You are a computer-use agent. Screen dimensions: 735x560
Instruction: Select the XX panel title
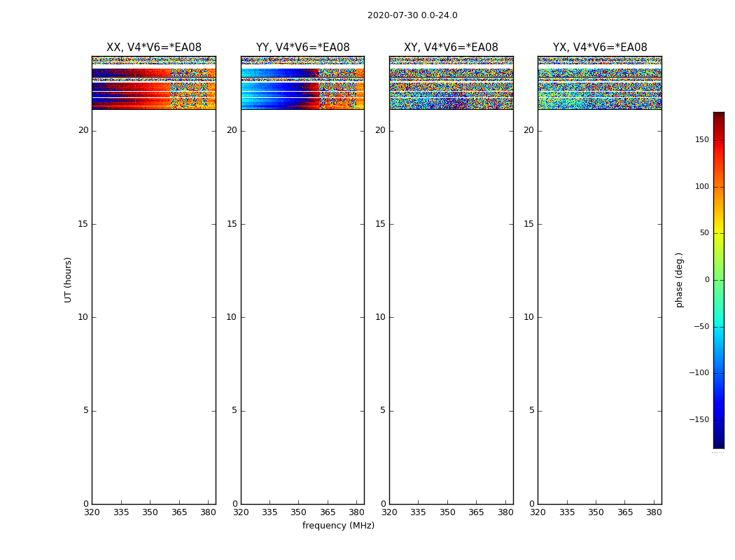click(153, 48)
